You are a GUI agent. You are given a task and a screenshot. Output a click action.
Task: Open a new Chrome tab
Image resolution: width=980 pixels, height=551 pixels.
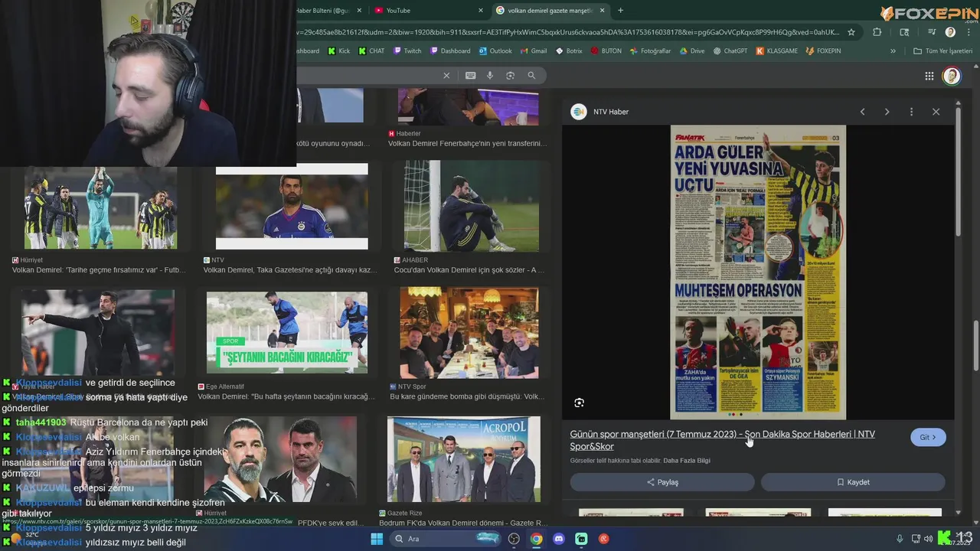point(620,11)
